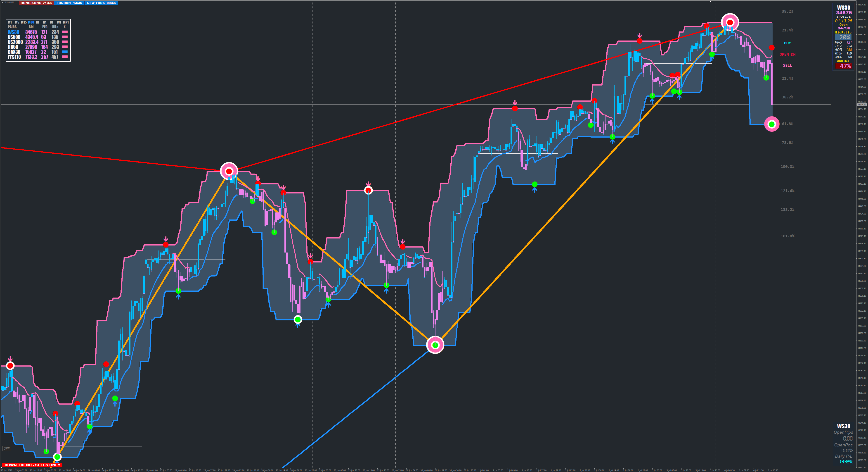Click the ADR:D1 47% indicator box
This screenshot has height=472, width=868.
coord(844,66)
